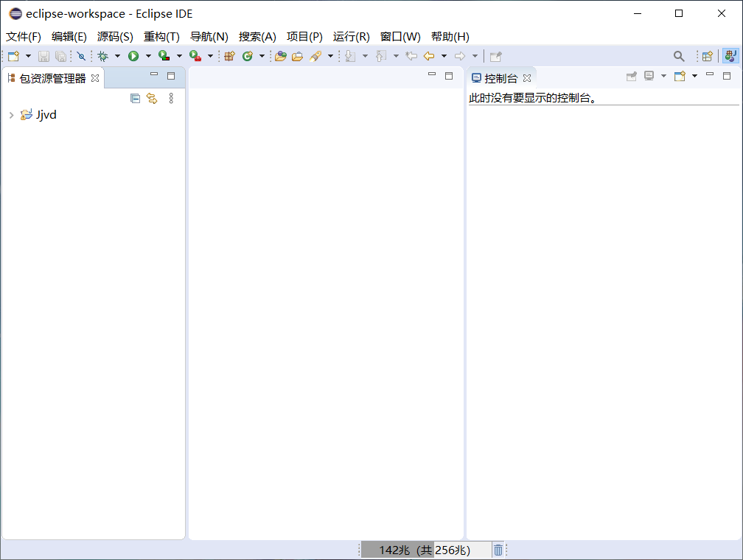Screen dimensions: 743x560
Task: Toggle Skip All Breakpoints icon
Action: [81, 56]
